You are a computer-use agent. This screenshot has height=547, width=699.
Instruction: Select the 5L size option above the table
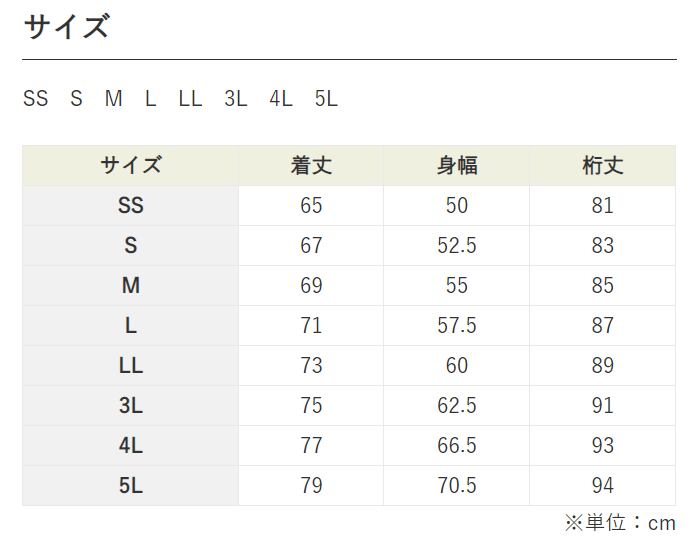(326, 99)
